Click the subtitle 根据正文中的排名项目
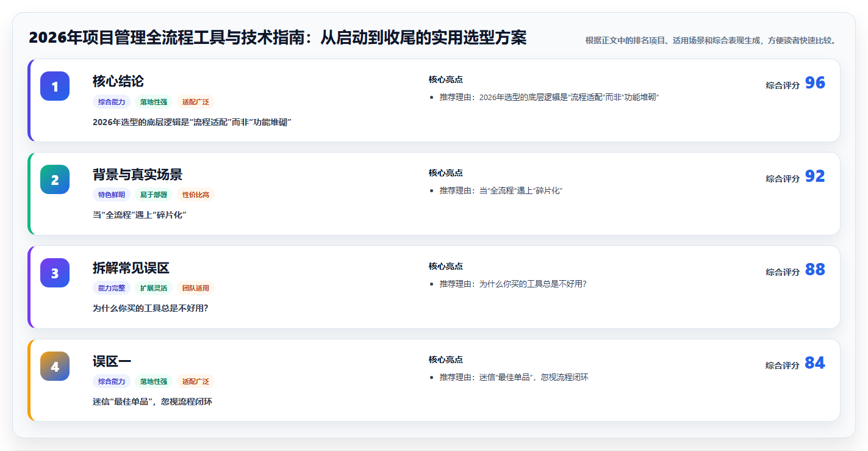 712,40
